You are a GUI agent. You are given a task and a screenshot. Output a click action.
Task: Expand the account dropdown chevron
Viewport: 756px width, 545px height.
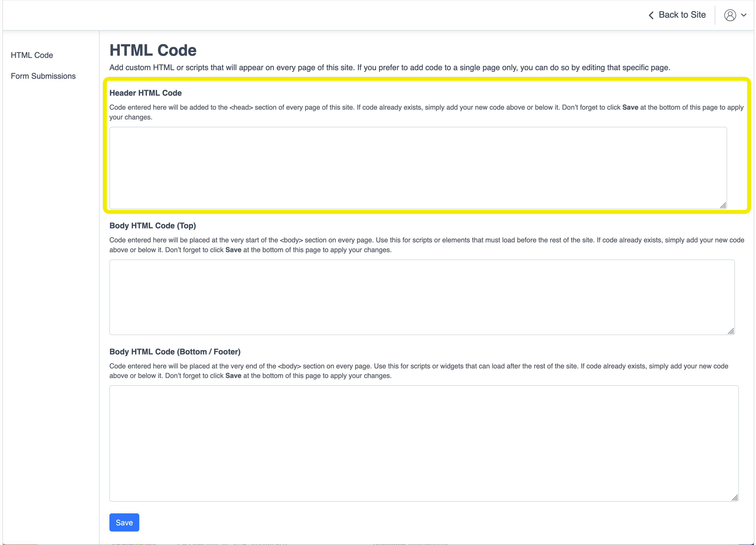point(744,15)
